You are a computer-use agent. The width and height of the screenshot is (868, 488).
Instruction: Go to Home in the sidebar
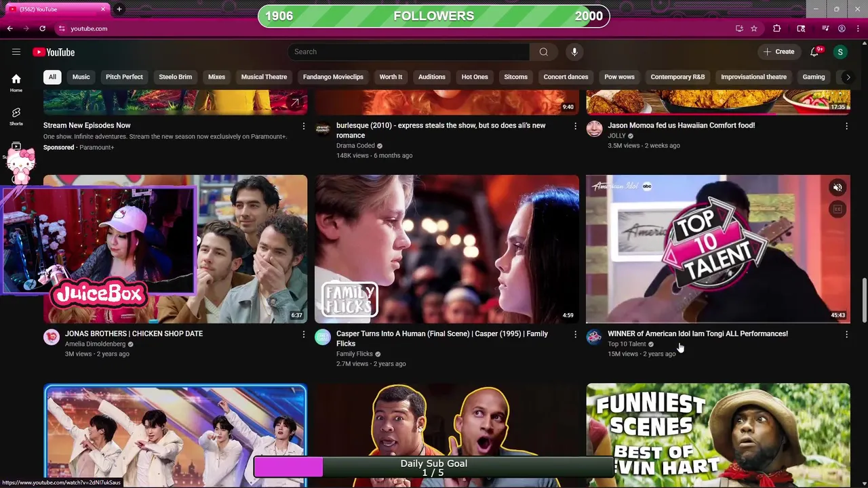pyautogui.click(x=16, y=83)
